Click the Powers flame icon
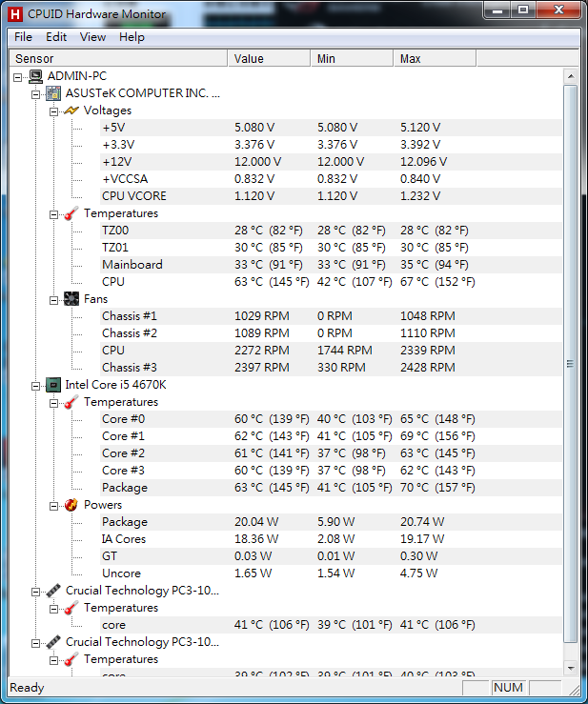588x704 pixels. [71, 505]
